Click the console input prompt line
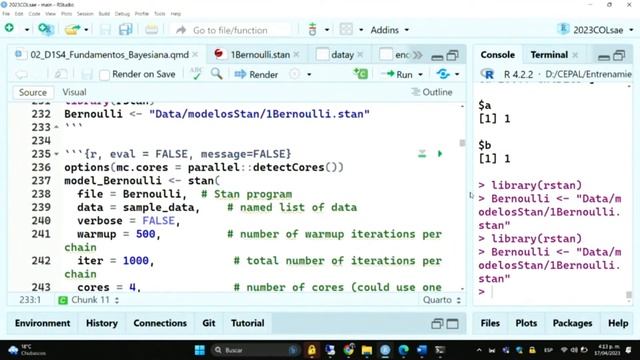This screenshot has width=640, height=360. pos(551,292)
